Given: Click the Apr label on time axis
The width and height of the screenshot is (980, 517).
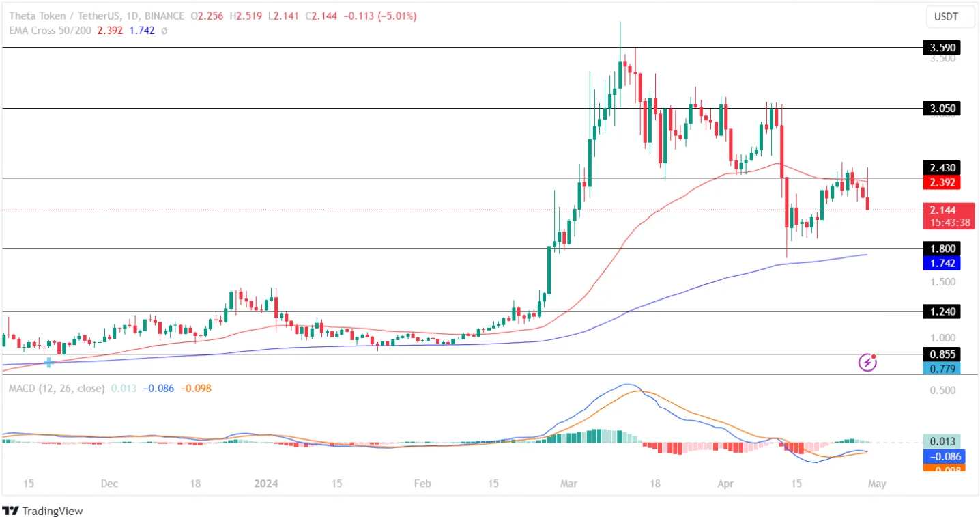Looking at the screenshot, I should click(x=725, y=484).
